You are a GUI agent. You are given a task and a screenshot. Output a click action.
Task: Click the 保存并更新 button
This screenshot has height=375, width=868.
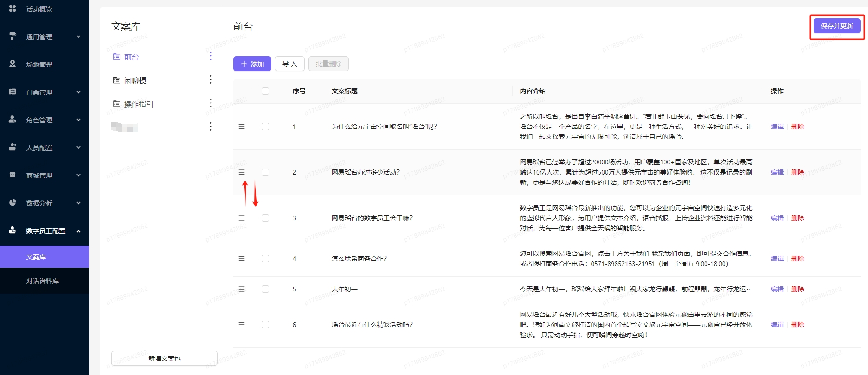[x=837, y=26]
